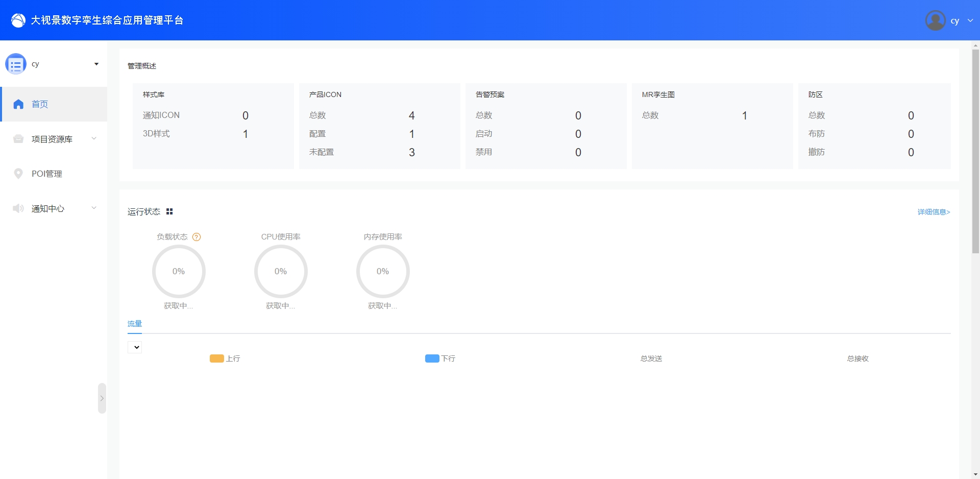Toggle the 上行 legend swatch
Screen dimensions: 980x479
217,358
